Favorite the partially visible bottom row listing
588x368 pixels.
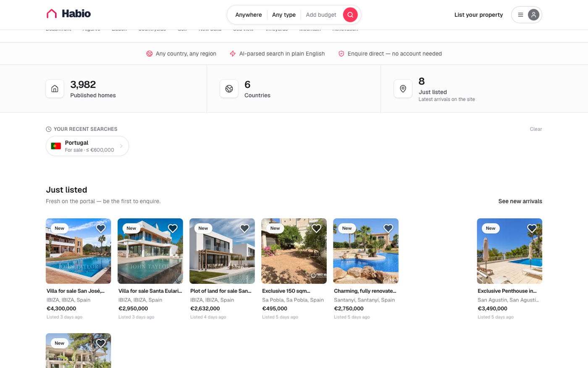click(x=101, y=343)
